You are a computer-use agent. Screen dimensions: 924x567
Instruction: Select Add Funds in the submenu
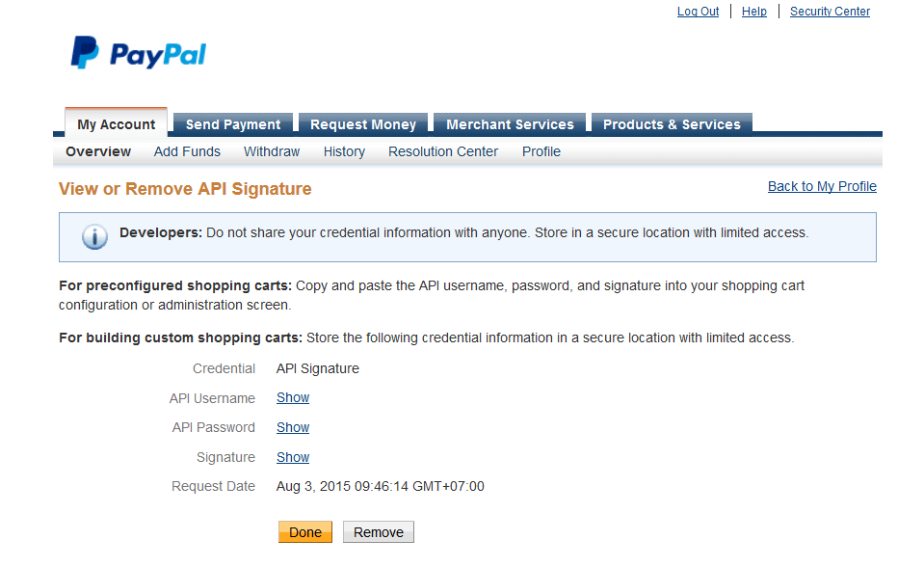click(187, 151)
